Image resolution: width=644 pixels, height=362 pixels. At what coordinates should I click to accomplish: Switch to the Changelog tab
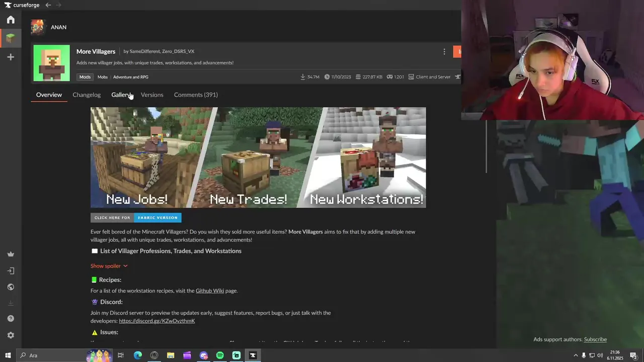pyautogui.click(x=87, y=95)
